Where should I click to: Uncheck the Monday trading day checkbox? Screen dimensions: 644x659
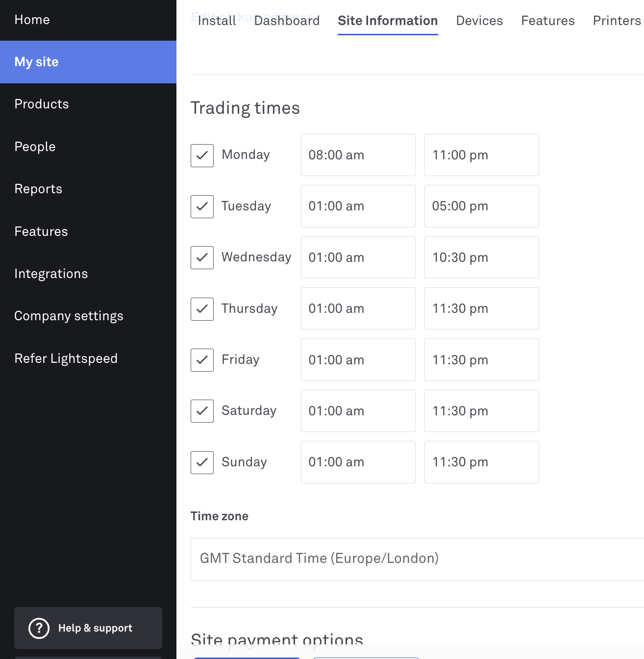[x=202, y=155]
